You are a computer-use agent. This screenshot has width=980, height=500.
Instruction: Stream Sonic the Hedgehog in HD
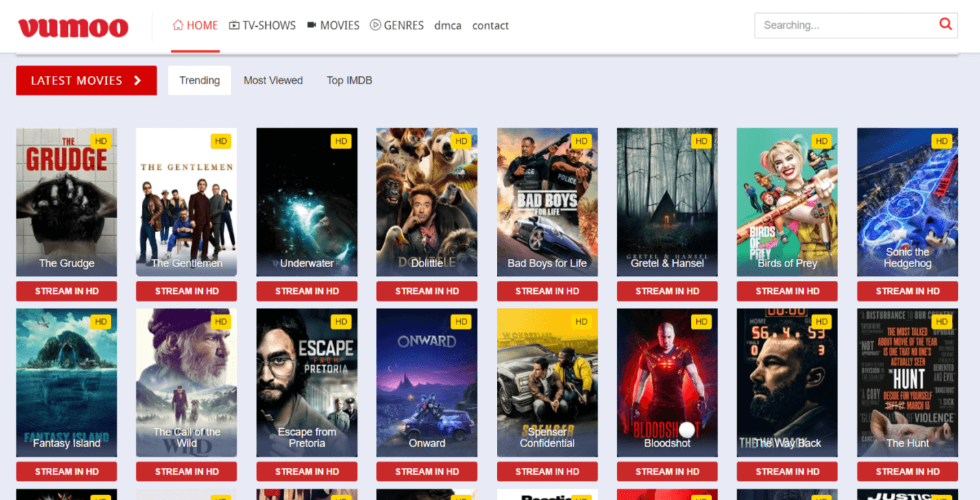pyautogui.click(x=908, y=291)
